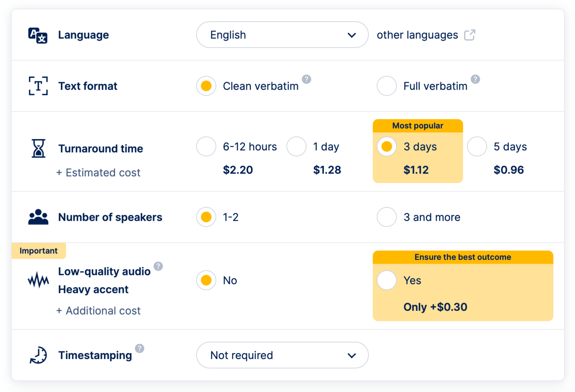Click the Timestamping clock icon

pyautogui.click(x=37, y=355)
